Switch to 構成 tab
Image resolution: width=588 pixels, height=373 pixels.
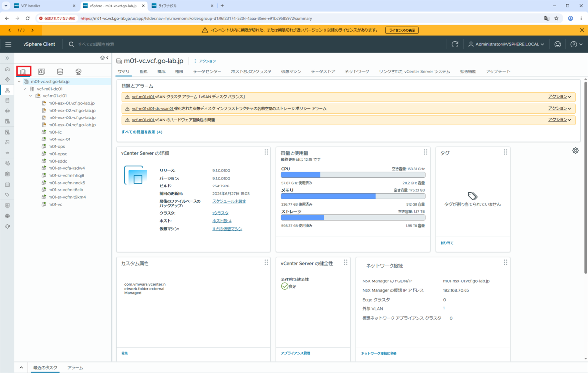(162, 71)
